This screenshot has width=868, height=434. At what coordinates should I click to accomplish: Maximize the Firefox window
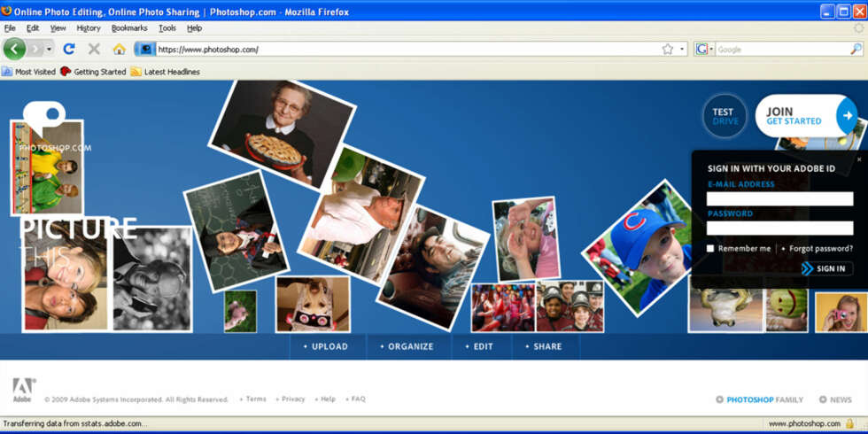(843, 11)
